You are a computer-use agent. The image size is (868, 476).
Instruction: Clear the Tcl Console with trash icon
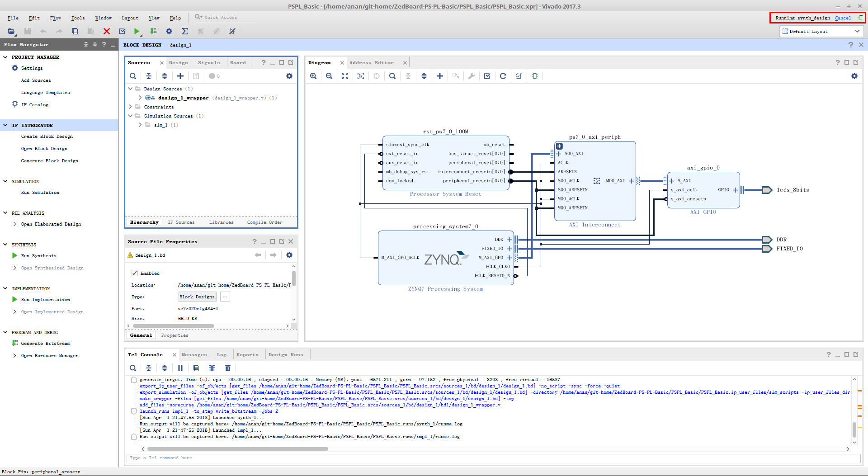tap(228, 368)
